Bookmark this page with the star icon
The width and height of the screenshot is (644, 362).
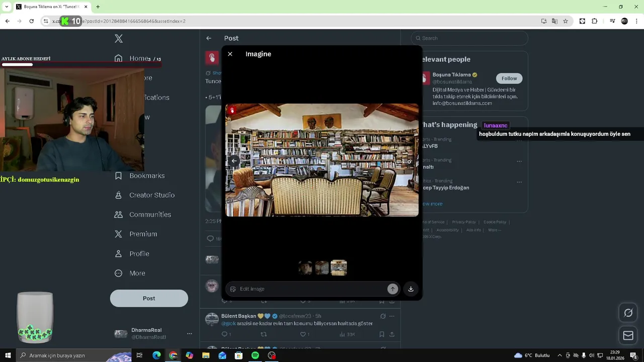566,21
